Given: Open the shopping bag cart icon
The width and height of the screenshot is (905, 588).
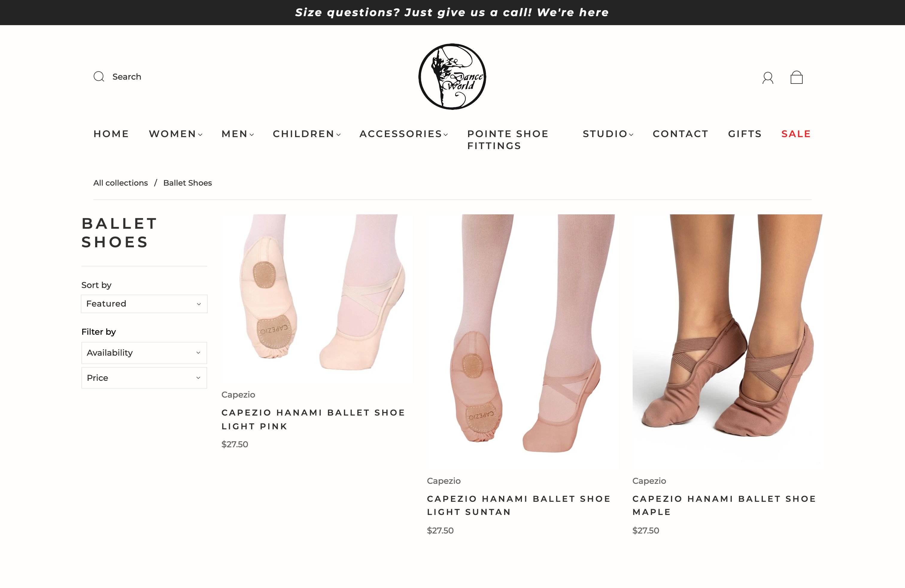Looking at the screenshot, I should (x=797, y=77).
